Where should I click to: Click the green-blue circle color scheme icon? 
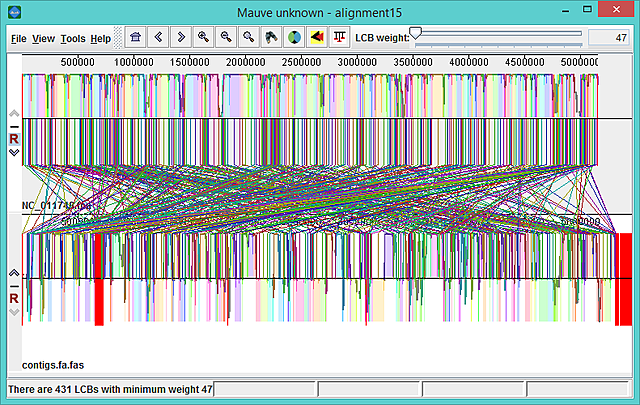point(294,38)
